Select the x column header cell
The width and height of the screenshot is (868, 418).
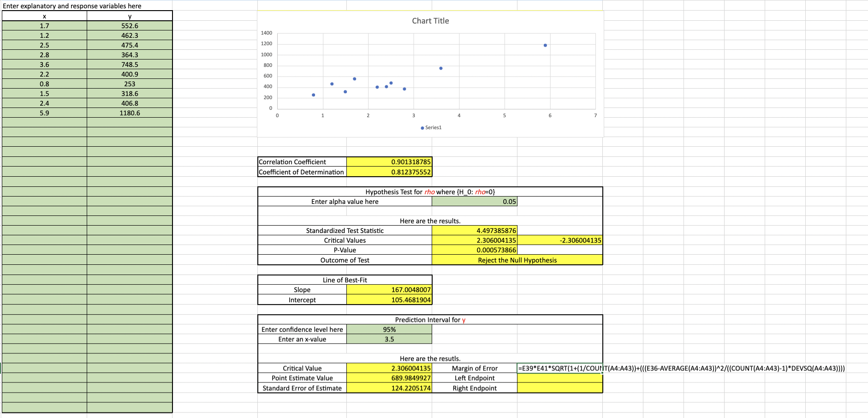44,16
